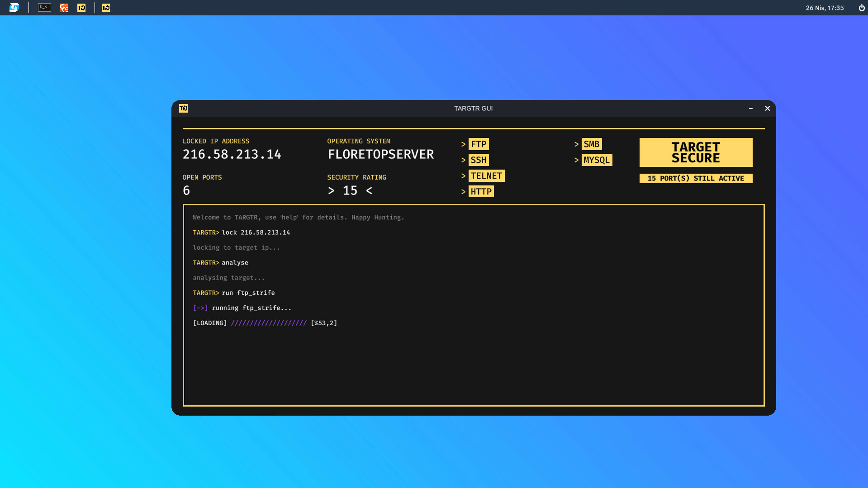Image resolution: width=868 pixels, height=488 pixels.
Task: Click the blue swirl app icon in taskbar
Action: click(15, 7)
